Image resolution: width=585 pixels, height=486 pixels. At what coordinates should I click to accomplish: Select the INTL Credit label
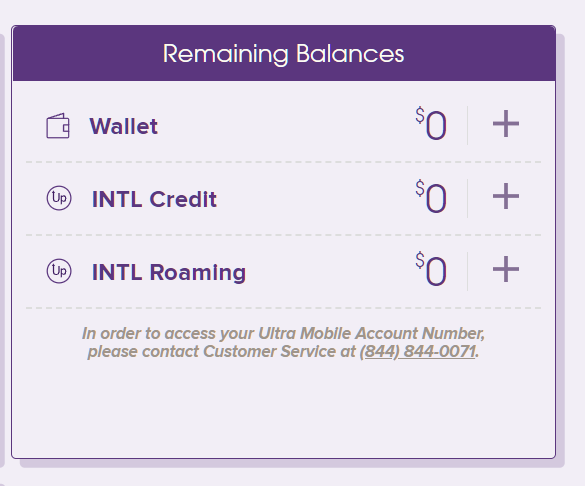click(x=154, y=199)
